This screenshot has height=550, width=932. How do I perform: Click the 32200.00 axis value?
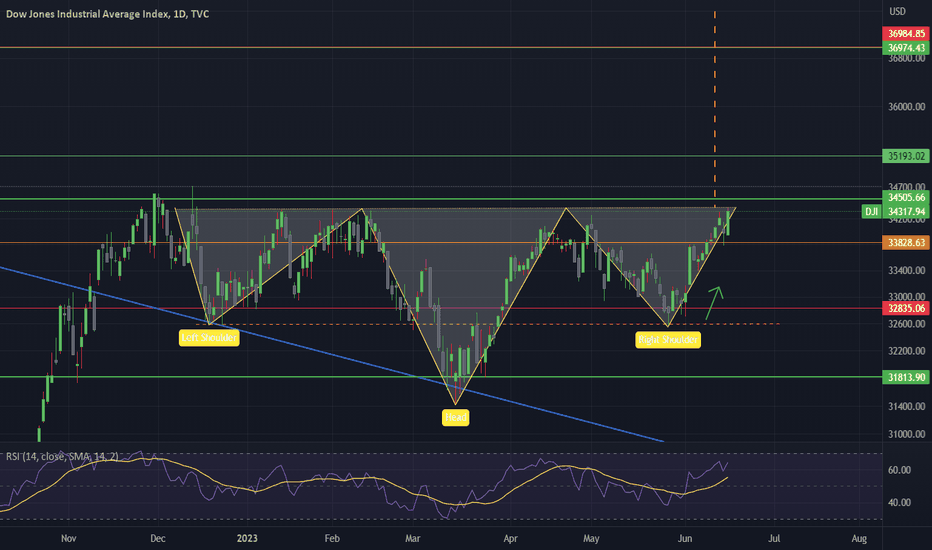click(906, 351)
